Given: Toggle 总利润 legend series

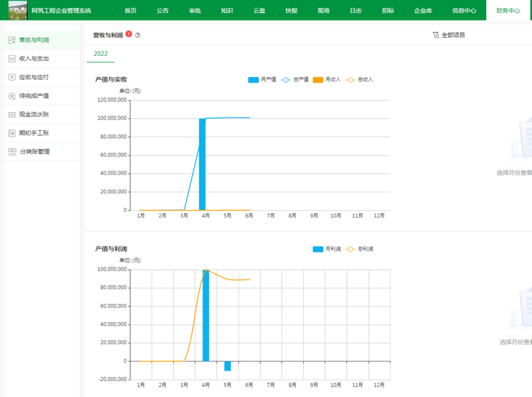Looking at the screenshot, I should click(x=359, y=249).
